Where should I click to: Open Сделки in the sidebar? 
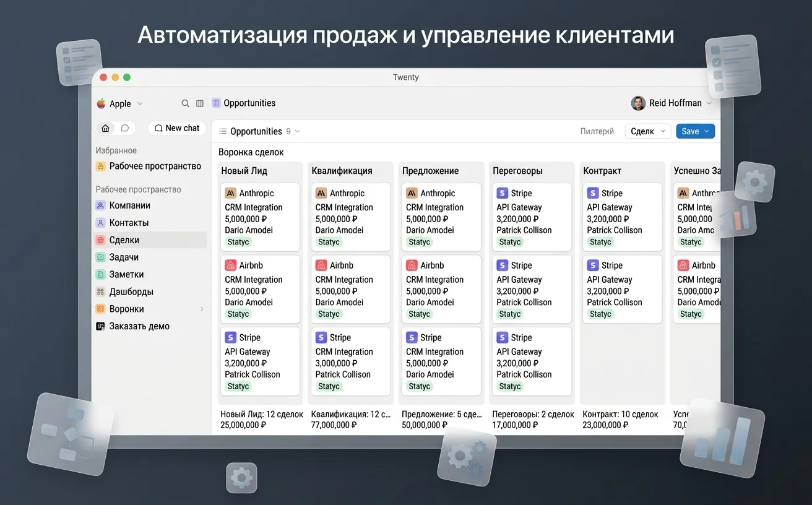pos(150,240)
